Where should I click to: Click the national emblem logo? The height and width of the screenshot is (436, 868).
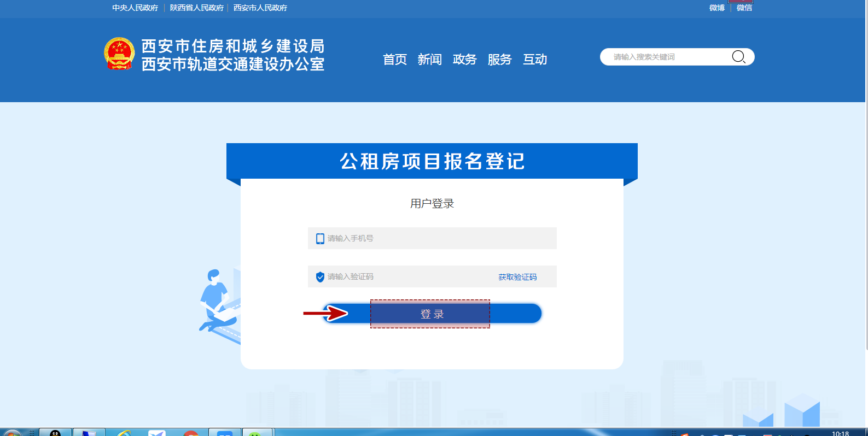coord(119,54)
